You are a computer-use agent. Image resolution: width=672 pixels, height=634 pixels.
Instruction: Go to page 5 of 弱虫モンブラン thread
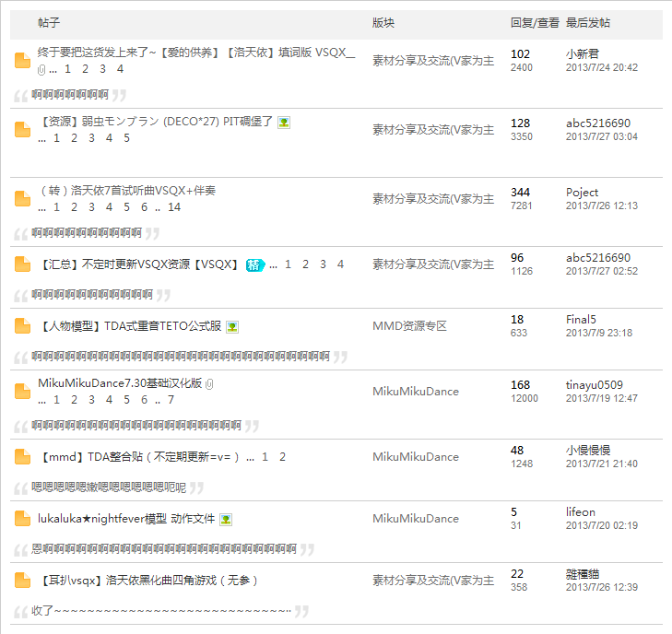(x=126, y=138)
